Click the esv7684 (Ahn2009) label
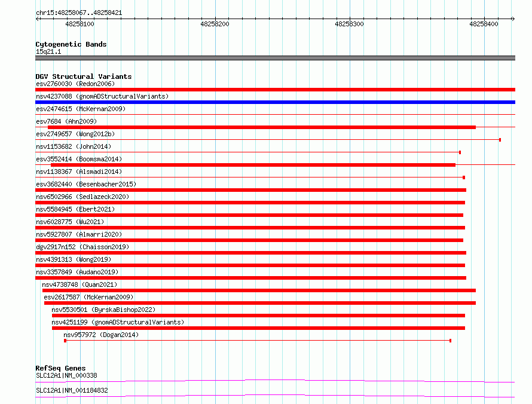532x404 pixels. (66, 121)
